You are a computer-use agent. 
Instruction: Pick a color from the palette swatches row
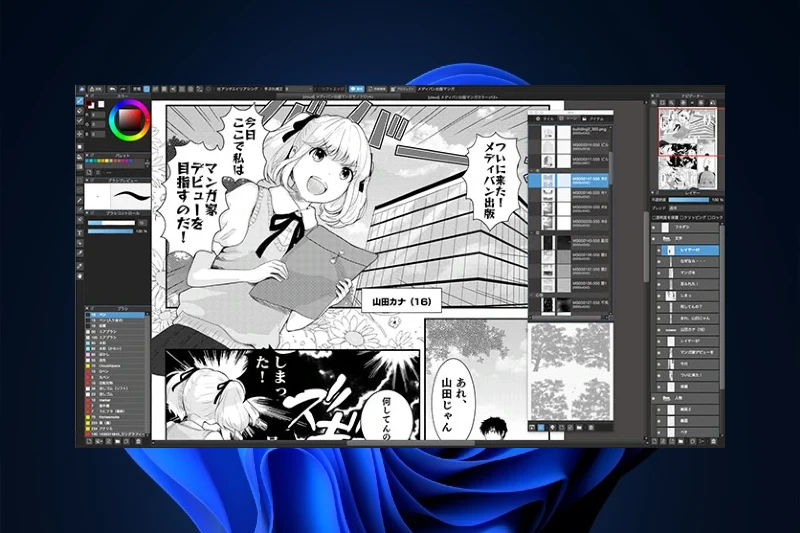click(x=117, y=164)
